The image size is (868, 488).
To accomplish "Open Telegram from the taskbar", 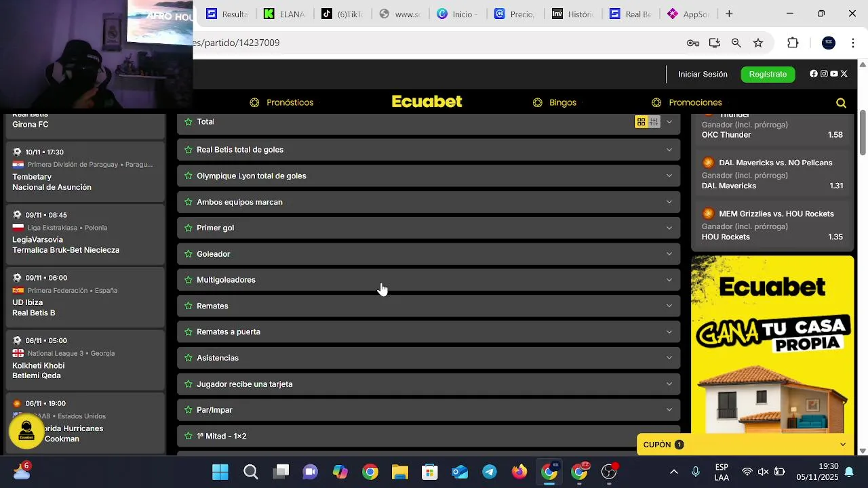I will pos(490,472).
